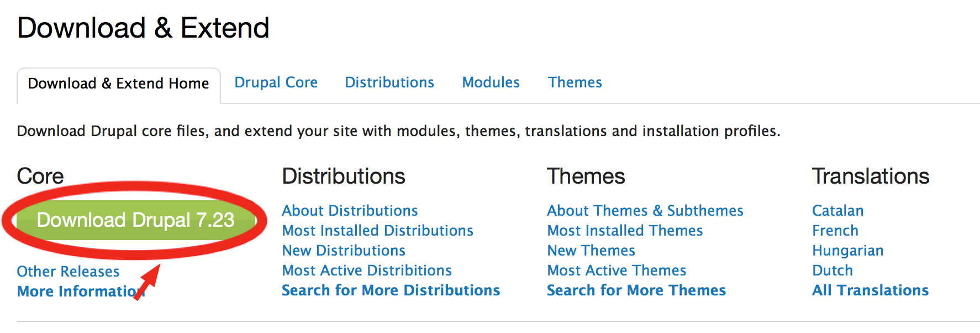Open the About Distributions link
The height and width of the screenshot is (333, 980).
[350, 211]
